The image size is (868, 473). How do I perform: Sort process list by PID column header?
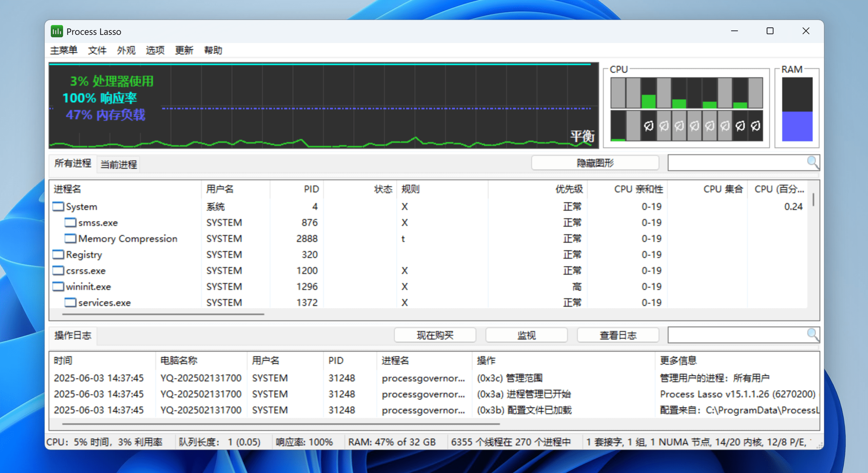tap(297, 189)
